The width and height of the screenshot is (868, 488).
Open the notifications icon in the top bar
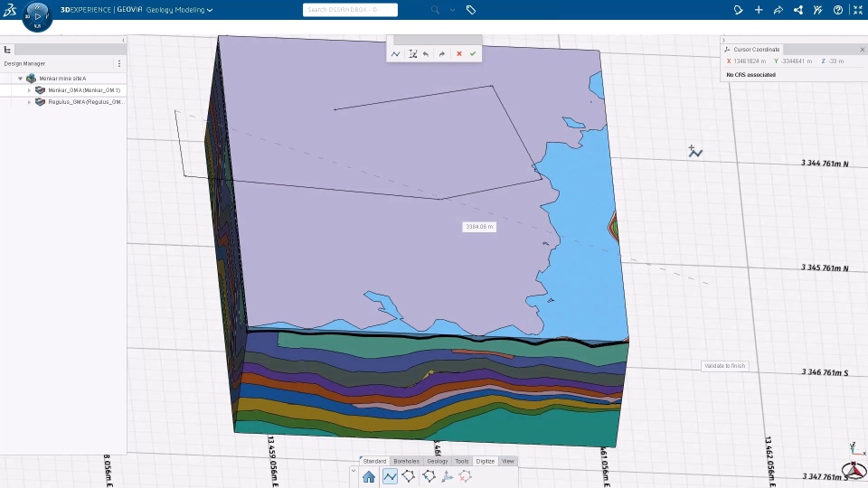738,10
